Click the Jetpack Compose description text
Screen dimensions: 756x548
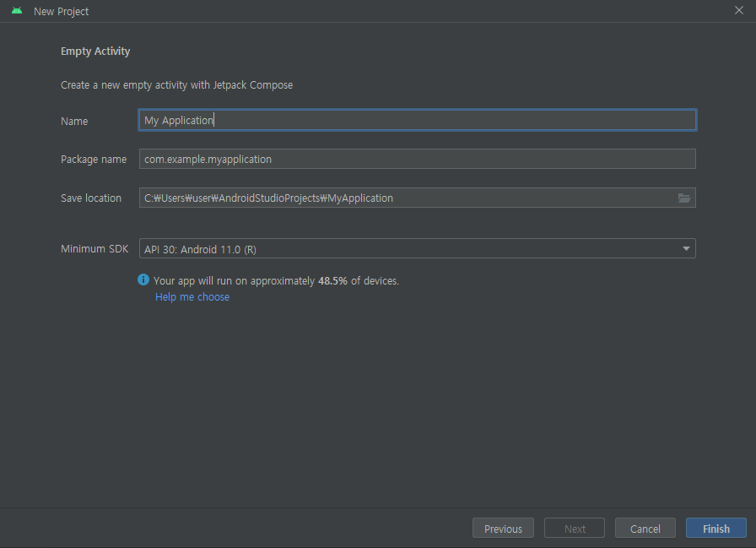[x=176, y=85]
